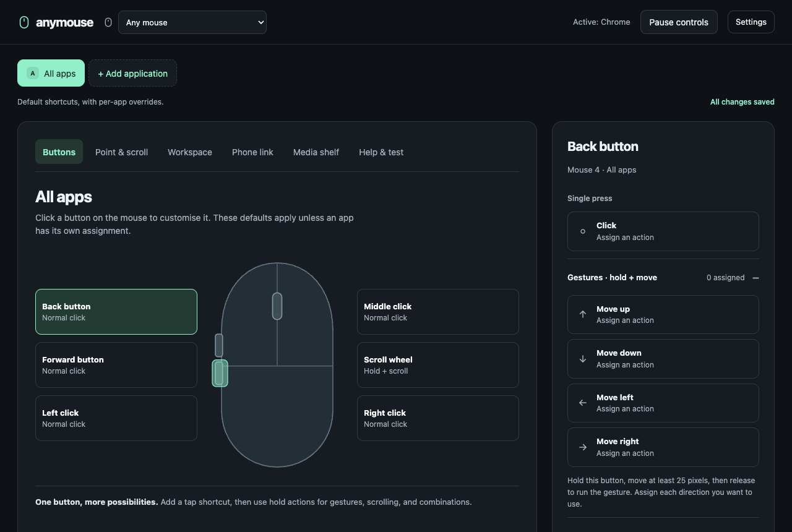
Task: Select the Right click card
Action: [x=438, y=418]
